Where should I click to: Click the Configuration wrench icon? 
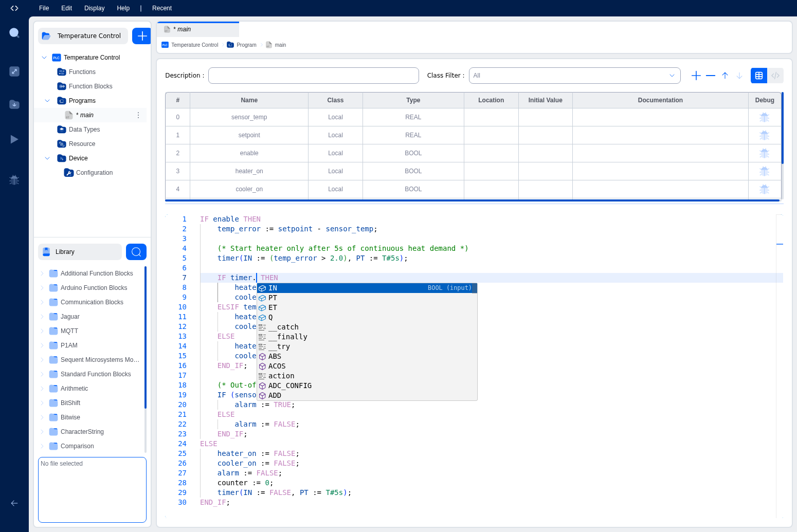coord(69,173)
